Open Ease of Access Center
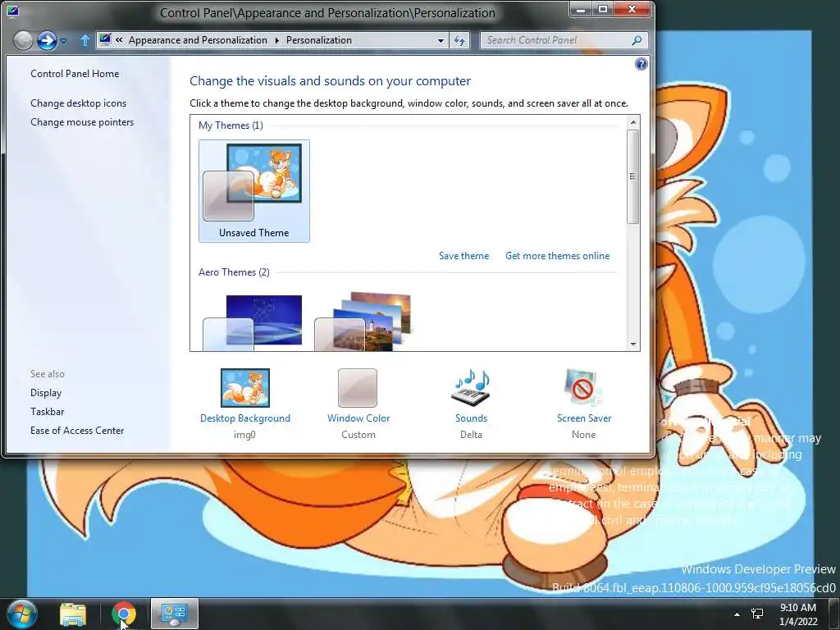840x630 pixels. (77, 431)
